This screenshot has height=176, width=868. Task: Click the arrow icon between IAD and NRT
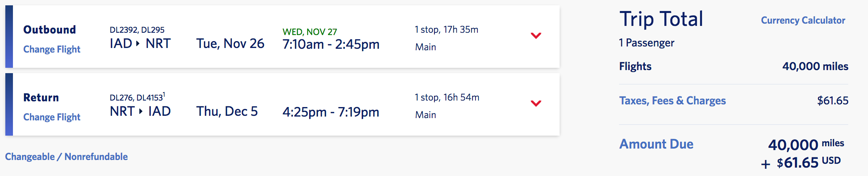138,44
